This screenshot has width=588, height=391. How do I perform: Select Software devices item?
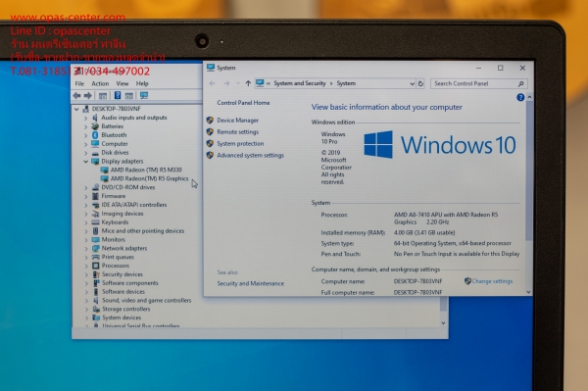coord(123,292)
